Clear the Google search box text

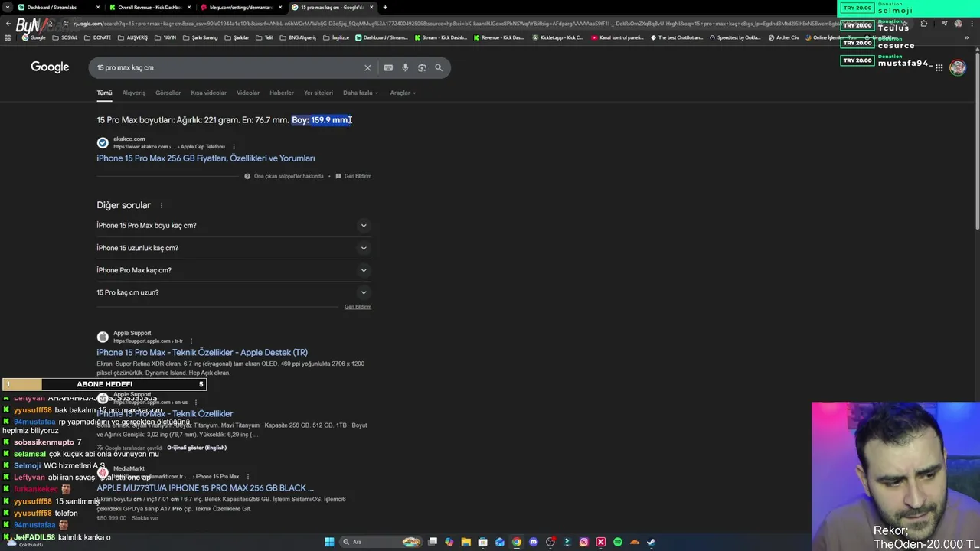tap(367, 67)
